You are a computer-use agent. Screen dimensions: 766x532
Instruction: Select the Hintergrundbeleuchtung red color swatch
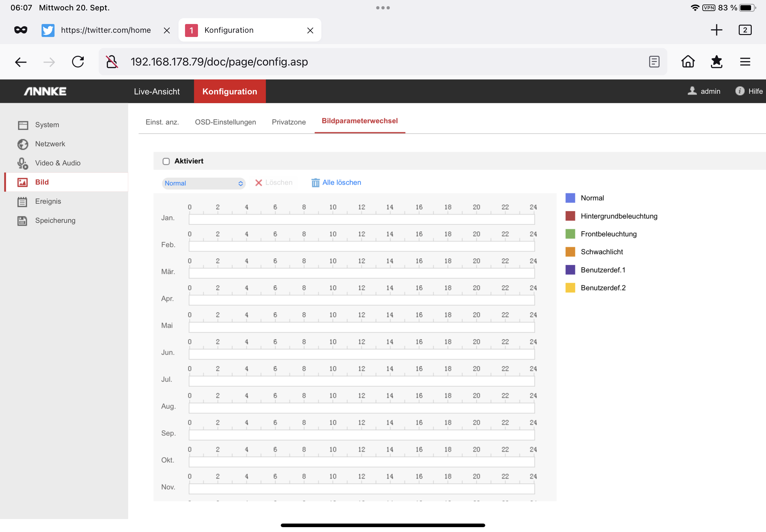coord(570,216)
